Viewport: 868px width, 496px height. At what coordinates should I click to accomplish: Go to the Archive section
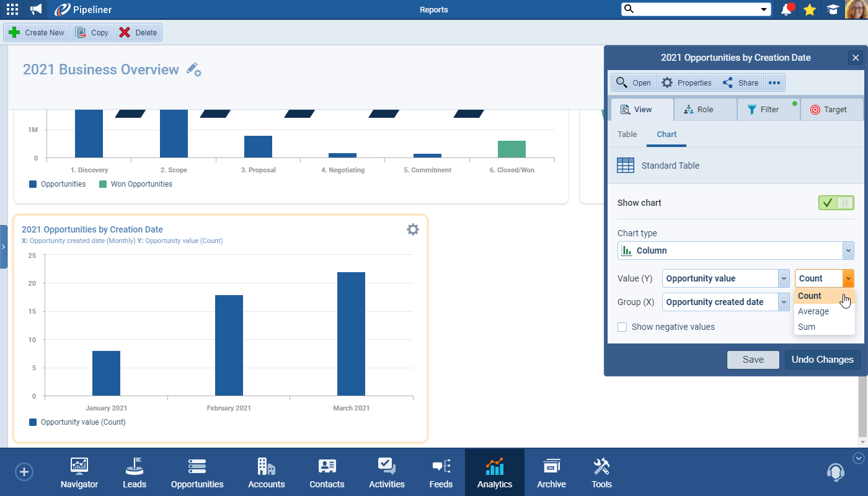click(551, 472)
